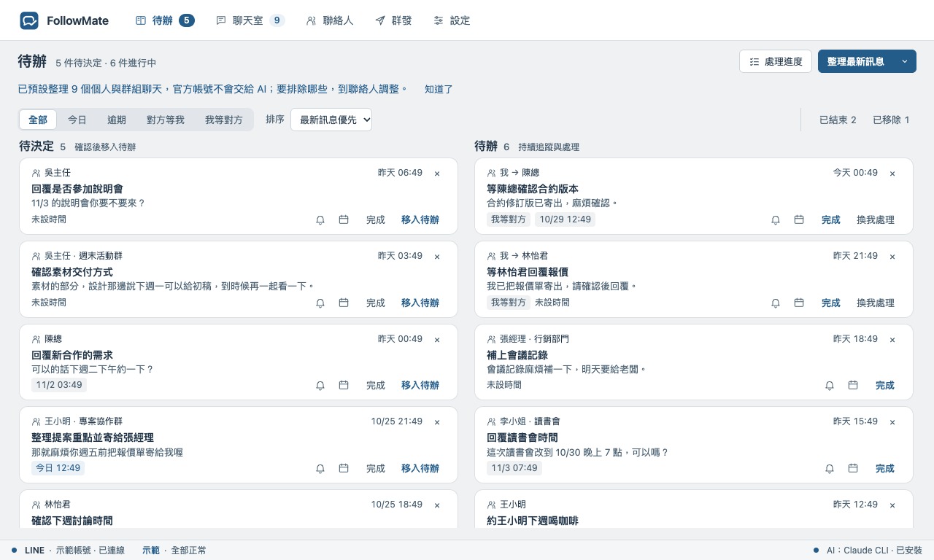Click calendar icon on 等林怡君回覆報價 card

[x=799, y=303]
